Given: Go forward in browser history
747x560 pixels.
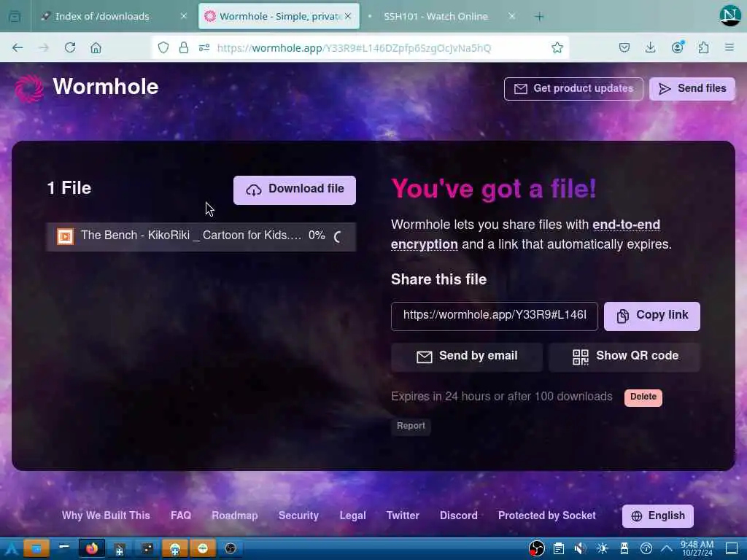Looking at the screenshot, I should 44,47.
